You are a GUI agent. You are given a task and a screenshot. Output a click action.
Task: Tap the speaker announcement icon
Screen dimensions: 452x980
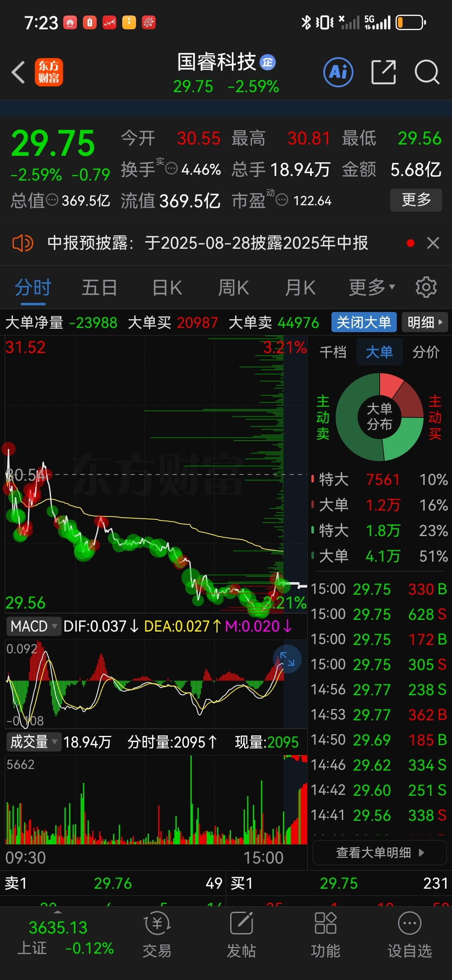pyautogui.click(x=23, y=243)
